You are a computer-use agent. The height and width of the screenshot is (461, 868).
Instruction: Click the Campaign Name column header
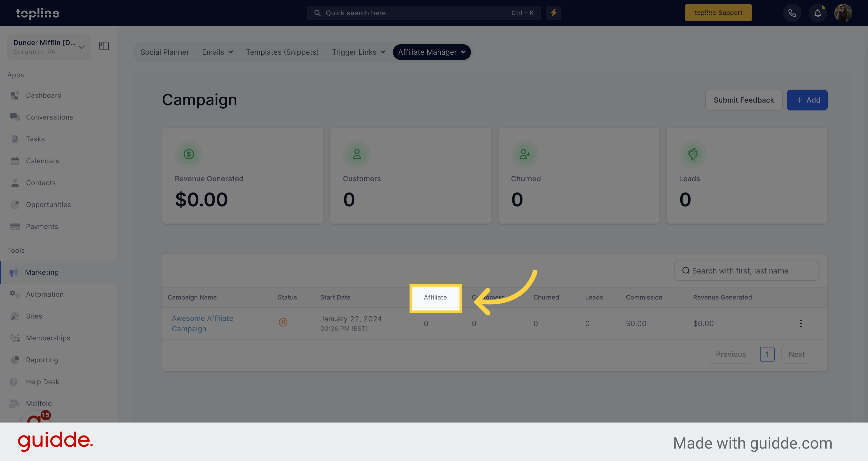click(192, 297)
